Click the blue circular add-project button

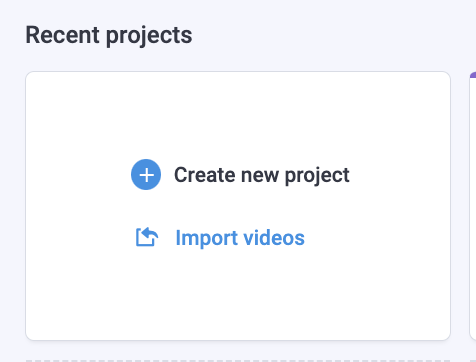coord(146,174)
